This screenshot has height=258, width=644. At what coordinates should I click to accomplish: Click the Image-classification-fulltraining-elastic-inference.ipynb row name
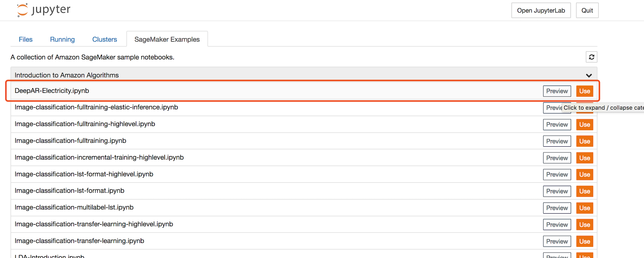[96, 107]
